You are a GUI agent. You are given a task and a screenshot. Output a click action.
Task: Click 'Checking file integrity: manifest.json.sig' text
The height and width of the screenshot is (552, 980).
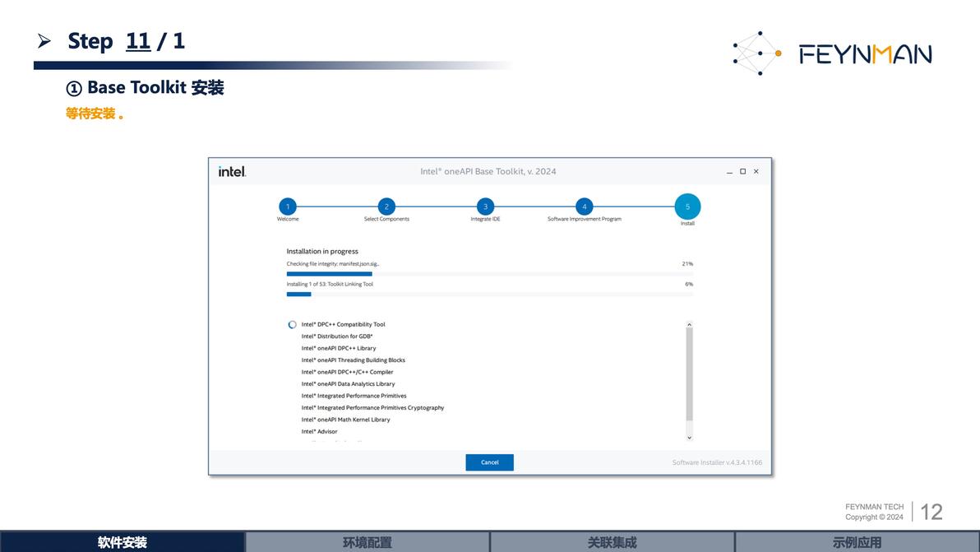click(x=332, y=264)
